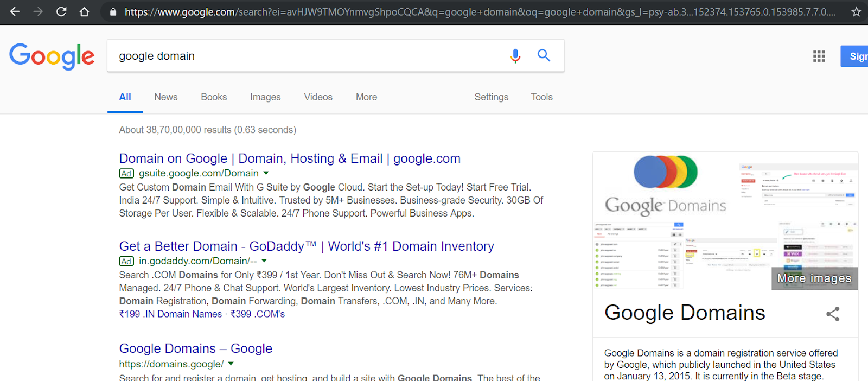The height and width of the screenshot is (381, 868).
Task: Open 'Google Domains – Google' result
Action: click(196, 348)
